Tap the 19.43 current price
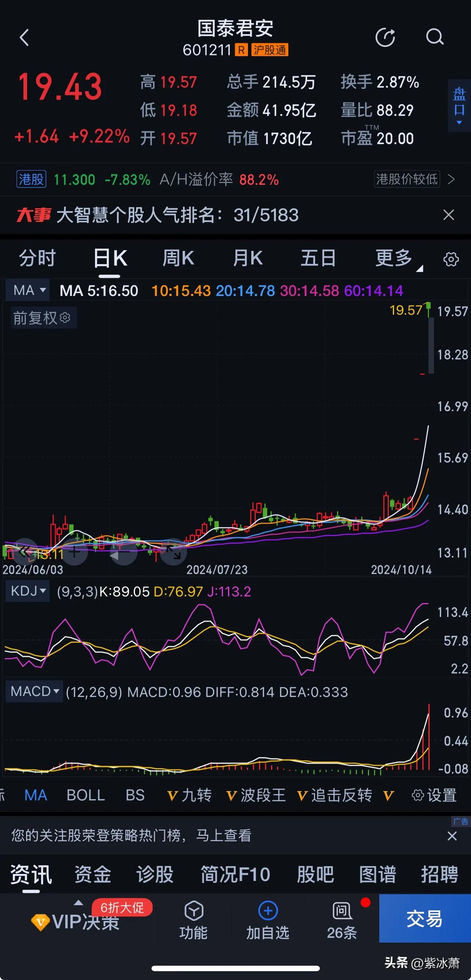Image resolution: width=471 pixels, height=980 pixels. click(60, 87)
